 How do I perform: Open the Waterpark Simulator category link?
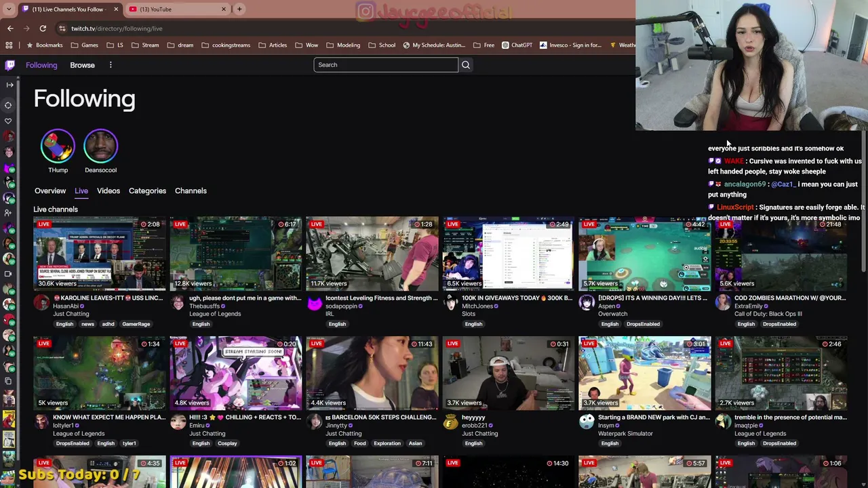(x=625, y=434)
